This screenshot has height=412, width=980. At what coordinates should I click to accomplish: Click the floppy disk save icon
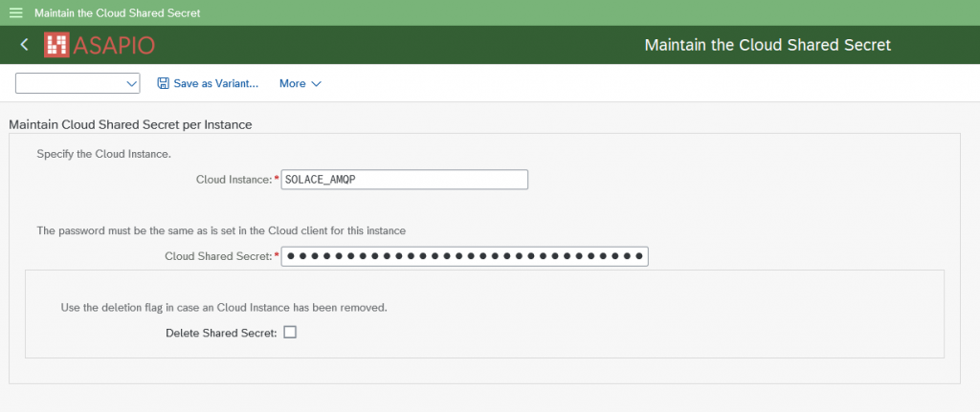(163, 84)
